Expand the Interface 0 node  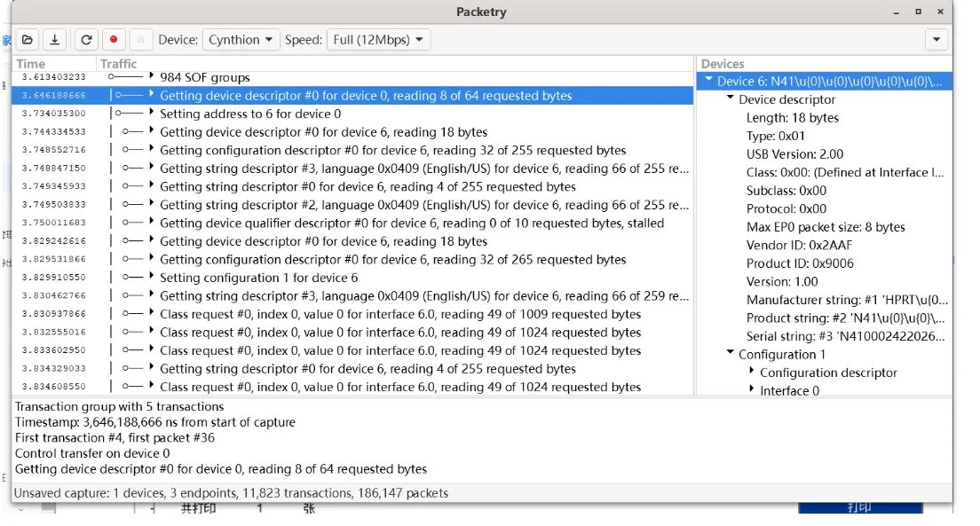tap(752, 389)
